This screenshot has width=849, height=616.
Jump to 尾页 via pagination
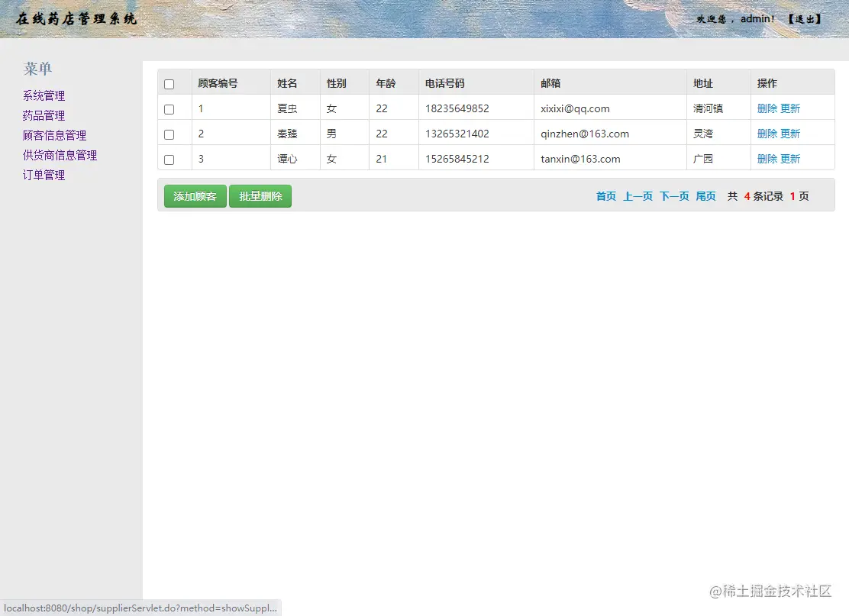pyautogui.click(x=705, y=195)
